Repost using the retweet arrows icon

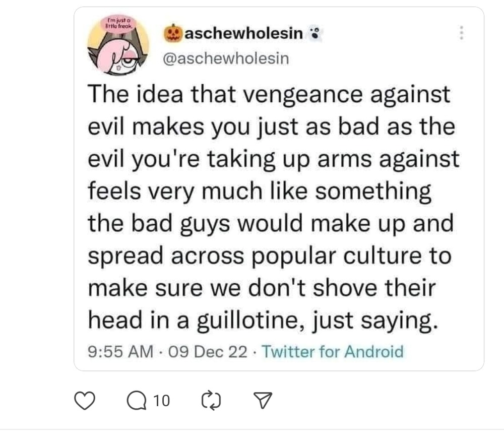coord(211,400)
